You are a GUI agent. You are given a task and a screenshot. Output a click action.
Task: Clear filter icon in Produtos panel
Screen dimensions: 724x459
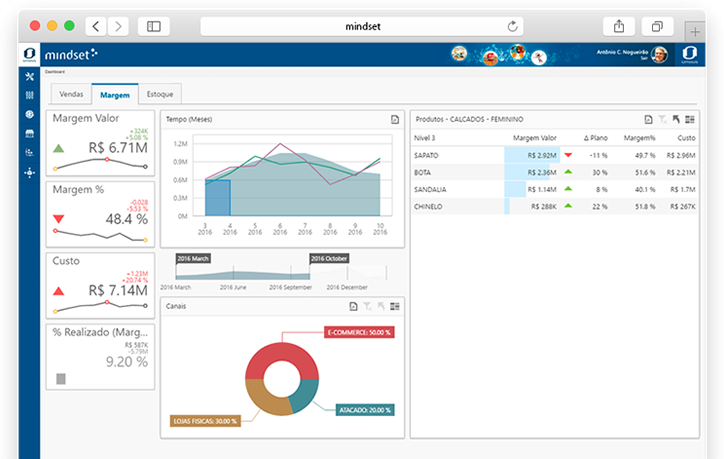click(662, 120)
